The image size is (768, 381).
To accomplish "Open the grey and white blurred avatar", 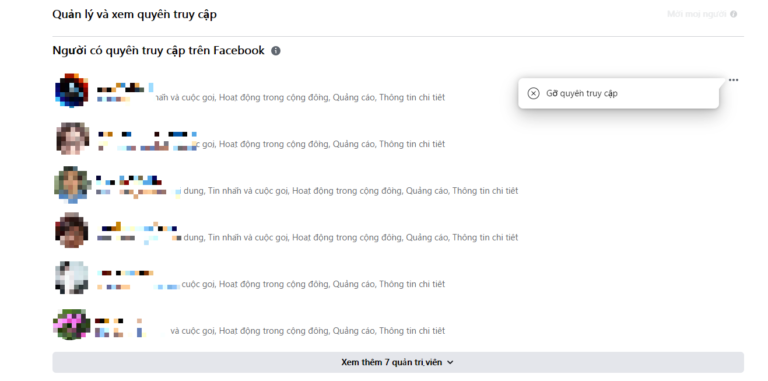I will (x=72, y=277).
